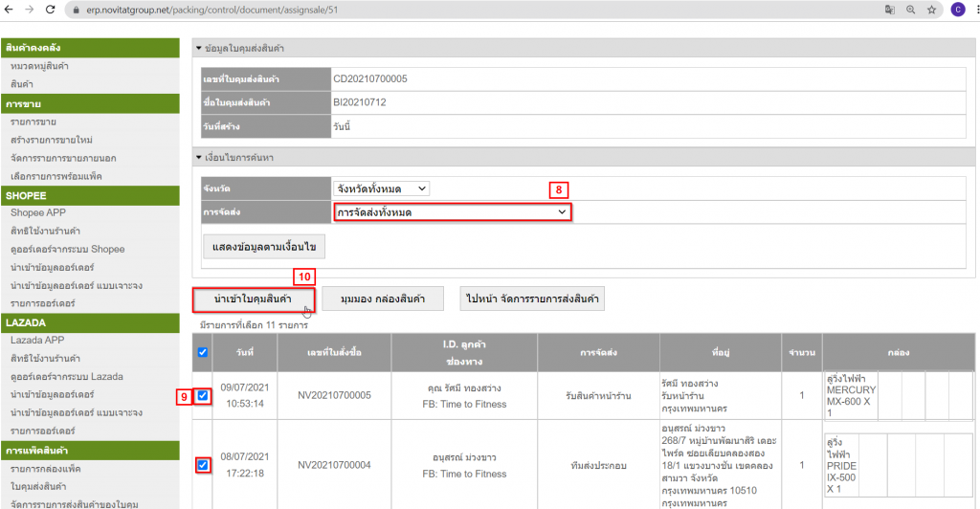Open the การจัดส่งทั้งหมด shipping dropdown
The image size is (980, 509).
coord(452,212)
